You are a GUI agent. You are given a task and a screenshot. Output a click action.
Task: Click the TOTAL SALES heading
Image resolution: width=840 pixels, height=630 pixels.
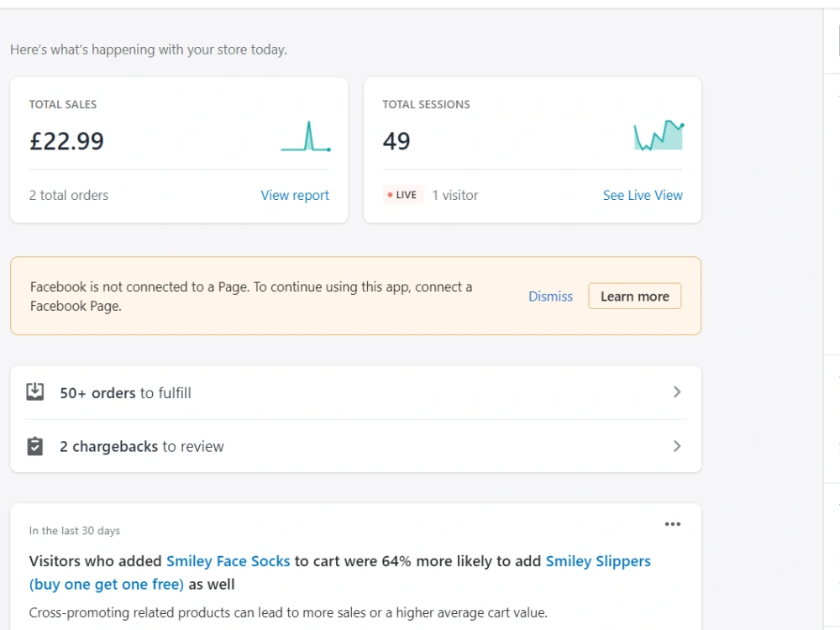coord(63,104)
